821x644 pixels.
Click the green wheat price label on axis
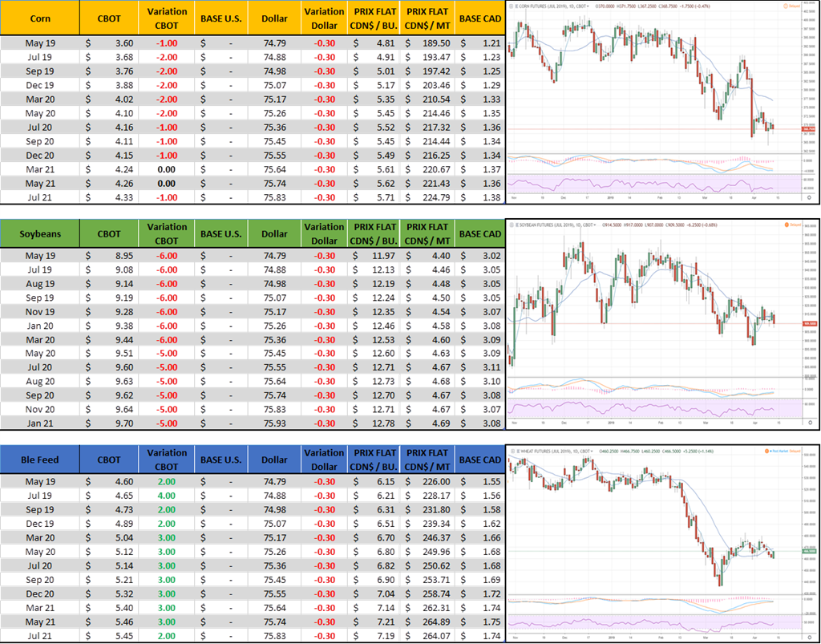click(810, 551)
